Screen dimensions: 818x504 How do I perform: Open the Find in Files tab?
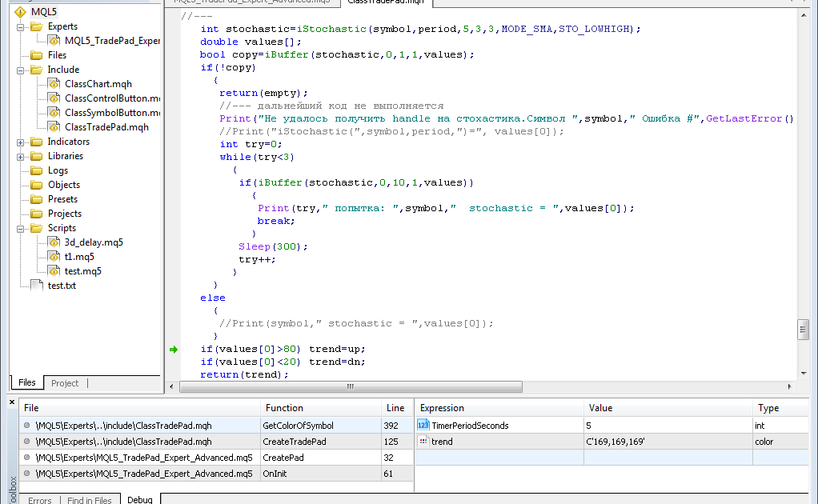[x=89, y=500]
